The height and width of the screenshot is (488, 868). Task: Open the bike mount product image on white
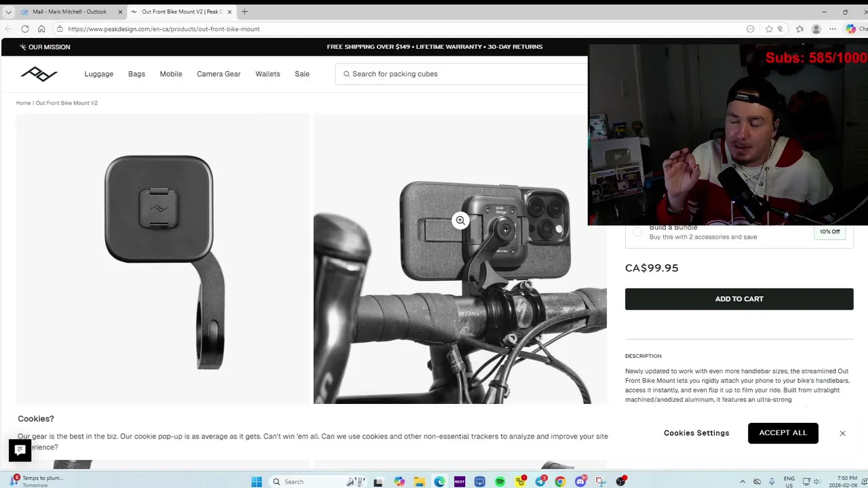(163, 259)
